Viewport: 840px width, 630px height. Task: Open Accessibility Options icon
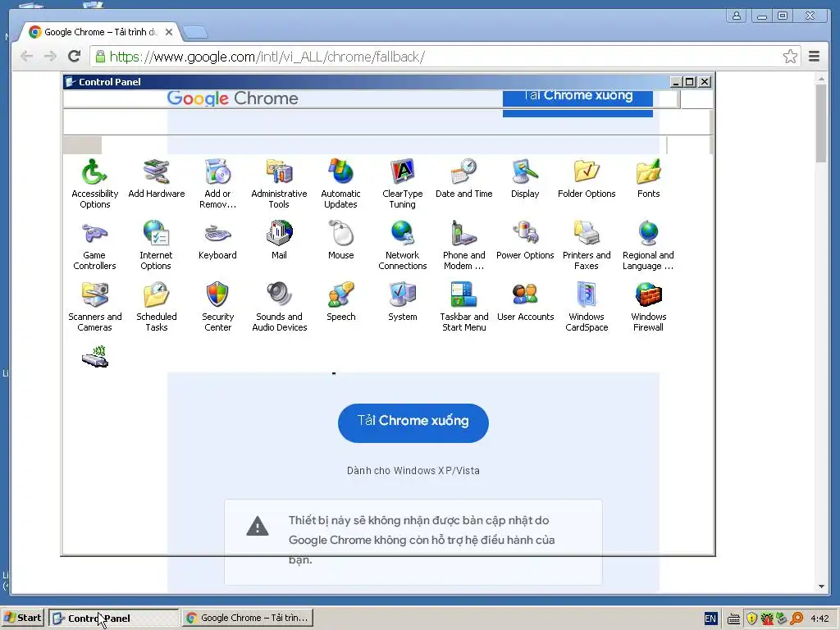tap(94, 183)
